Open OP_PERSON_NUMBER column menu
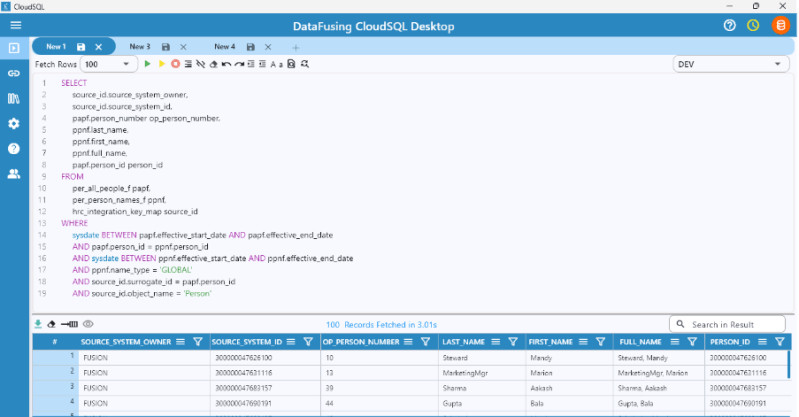This screenshot has width=799, height=417. click(x=408, y=342)
